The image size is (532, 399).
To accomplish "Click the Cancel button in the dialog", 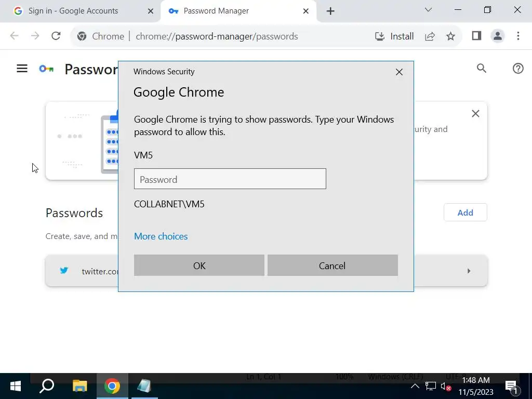I will coord(332,265).
